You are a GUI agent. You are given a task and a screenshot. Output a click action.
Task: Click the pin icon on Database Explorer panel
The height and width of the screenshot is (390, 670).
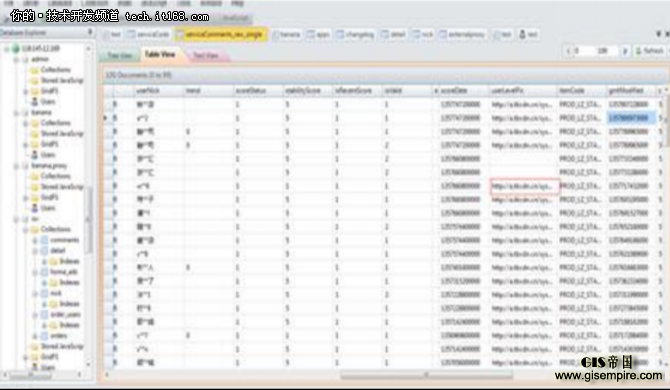90,32
